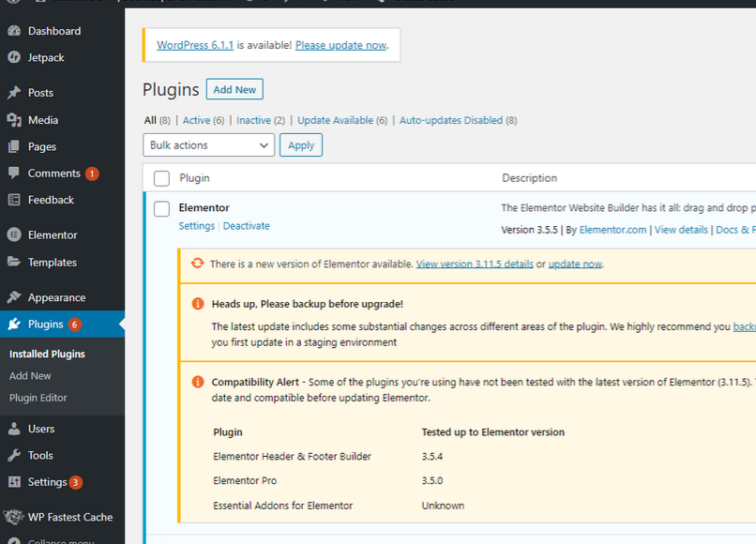Click the Media library icon
This screenshot has width=756, height=544.
click(14, 120)
